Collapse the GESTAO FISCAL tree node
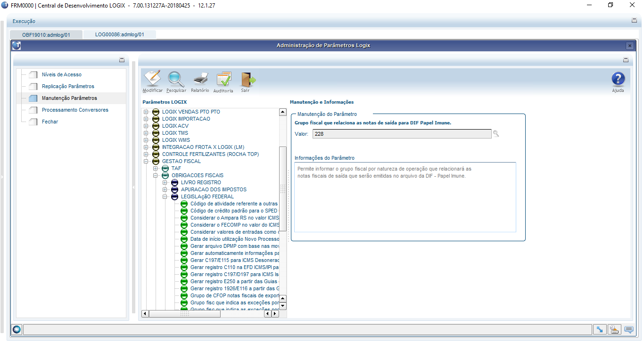The image size is (644, 343). point(146,161)
